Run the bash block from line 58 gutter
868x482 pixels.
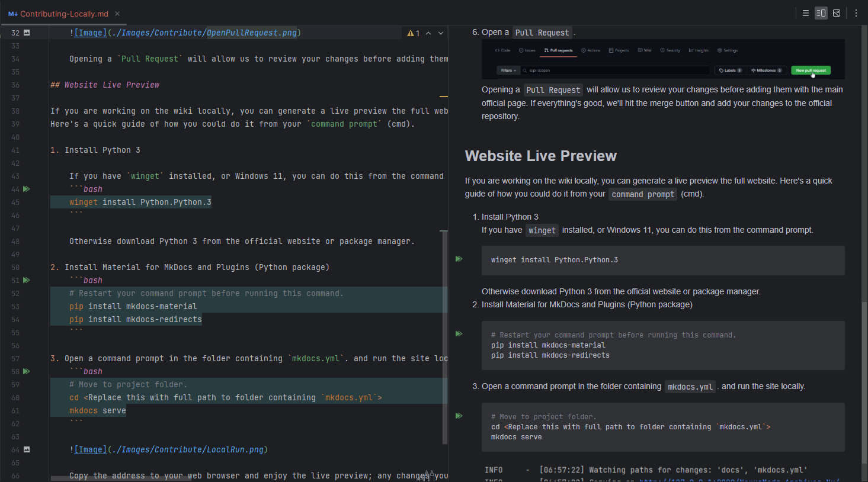tap(27, 371)
